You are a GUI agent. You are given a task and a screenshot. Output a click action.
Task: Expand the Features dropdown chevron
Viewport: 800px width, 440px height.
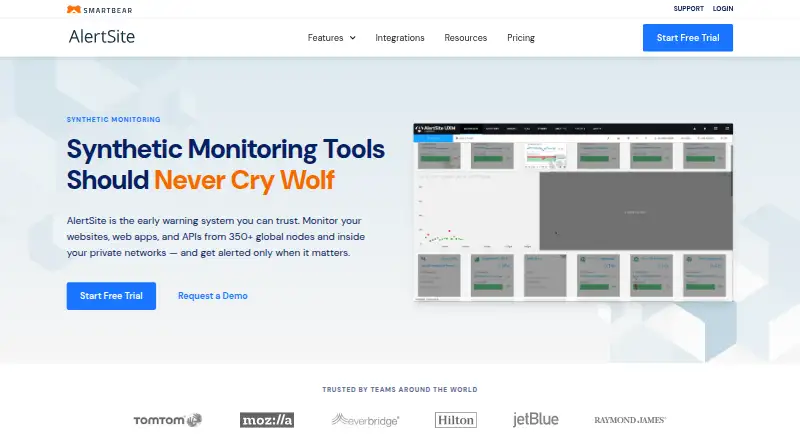click(x=353, y=38)
